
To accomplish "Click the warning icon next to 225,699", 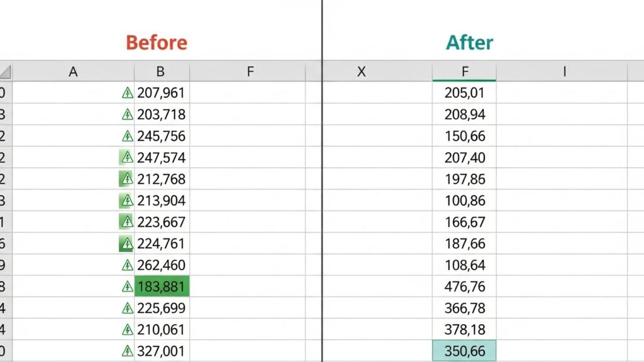I will coord(128,308).
